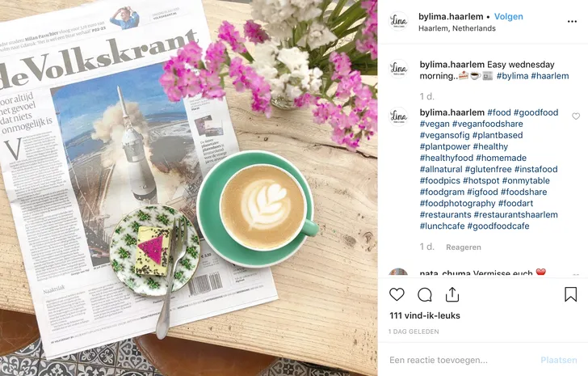Open bylima.haarlem profile picture in header

coord(398,21)
